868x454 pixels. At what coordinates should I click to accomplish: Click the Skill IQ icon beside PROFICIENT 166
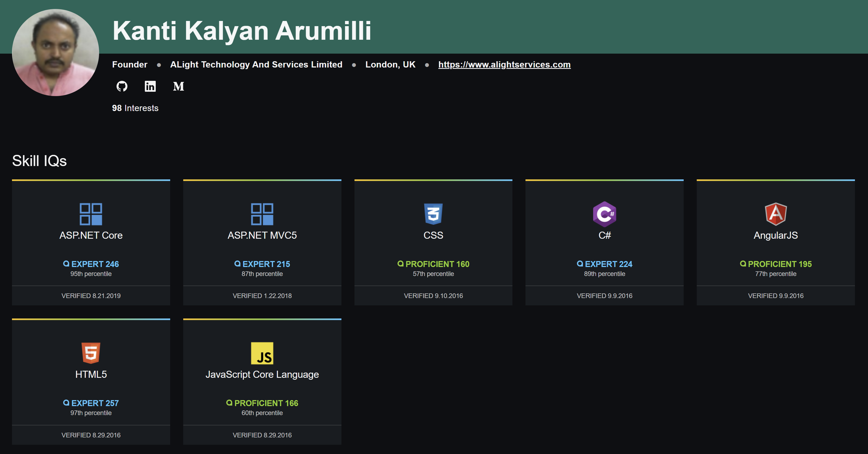pyautogui.click(x=229, y=403)
